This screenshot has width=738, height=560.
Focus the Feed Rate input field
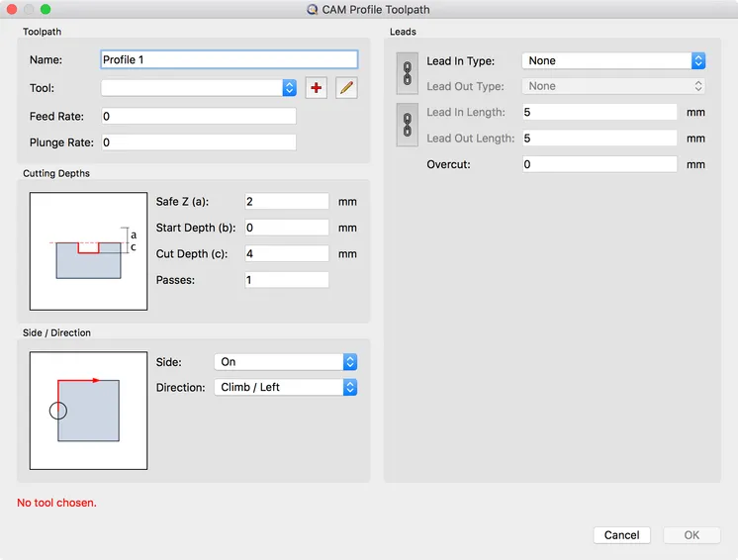(199, 116)
